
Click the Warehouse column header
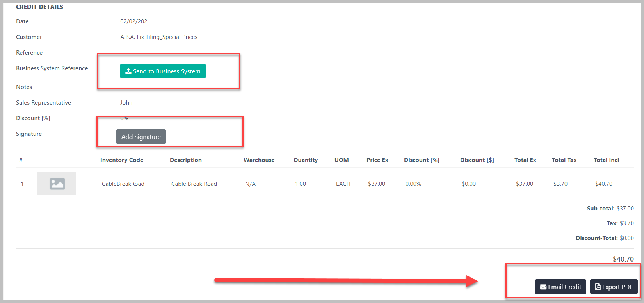(x=259, y=160)
